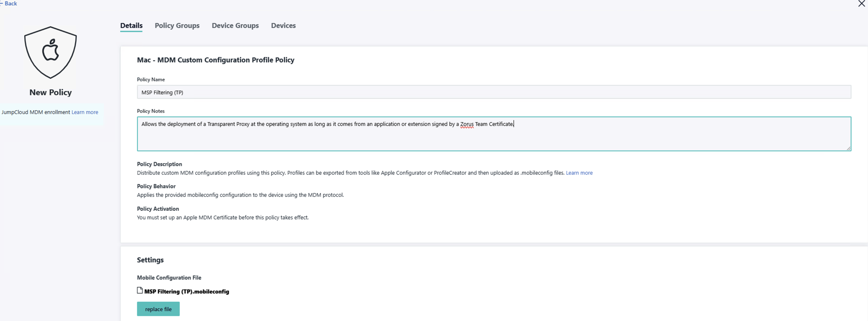Screen dimensions: 868x321
Task: Click the JumpCloud MDM enrollment text
Action: click(x=36, y=112)
